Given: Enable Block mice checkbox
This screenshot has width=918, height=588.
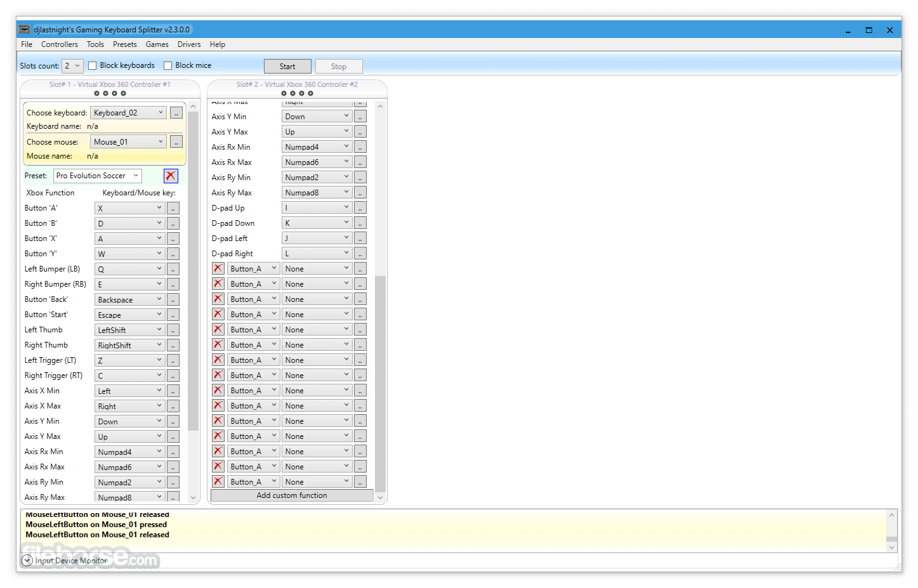Looking at the screenshot, I should coord(168,65).
